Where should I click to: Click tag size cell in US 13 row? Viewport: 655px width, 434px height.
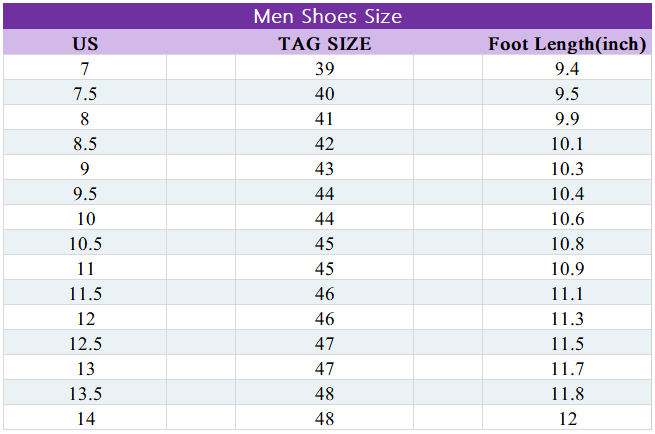[324, 369]
